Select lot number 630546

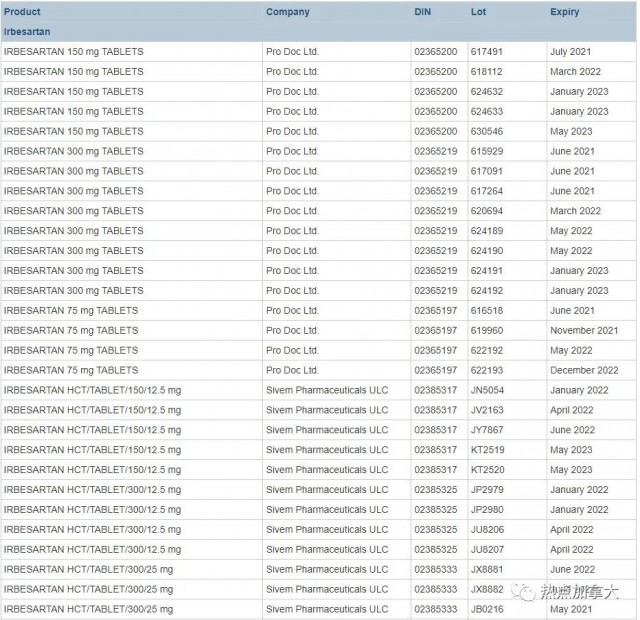(487, 131)
